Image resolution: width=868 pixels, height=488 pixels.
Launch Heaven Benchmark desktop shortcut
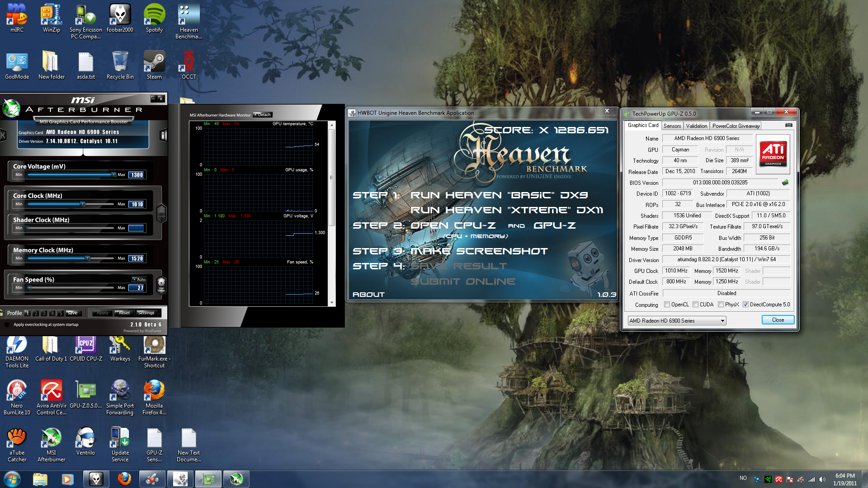pos(189,21)
